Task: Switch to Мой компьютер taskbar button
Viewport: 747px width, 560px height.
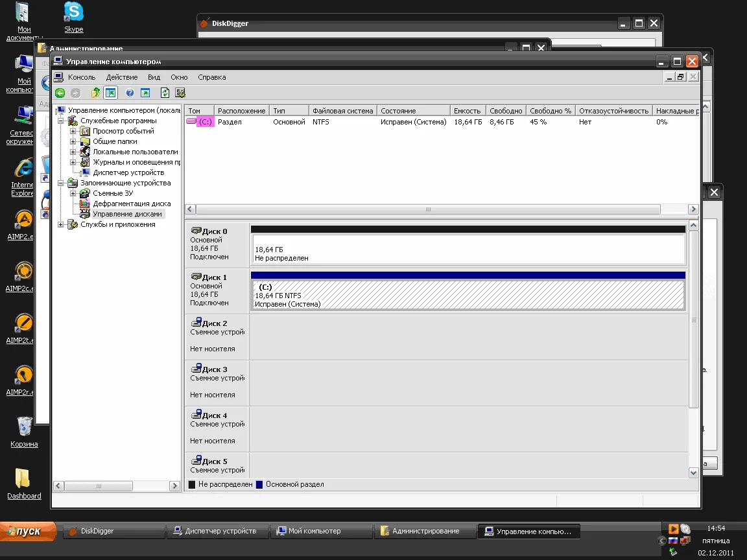Action: point(320,531)
